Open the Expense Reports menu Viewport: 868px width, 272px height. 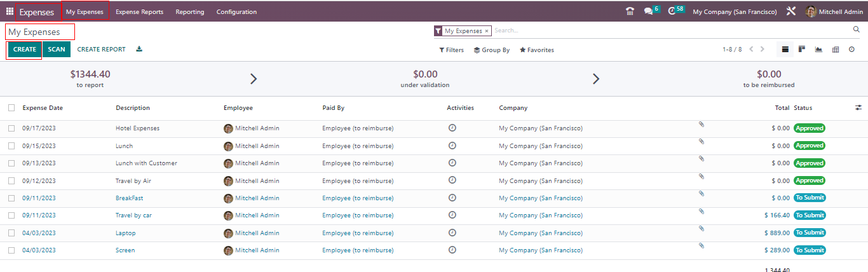click(x=139, y=11)
